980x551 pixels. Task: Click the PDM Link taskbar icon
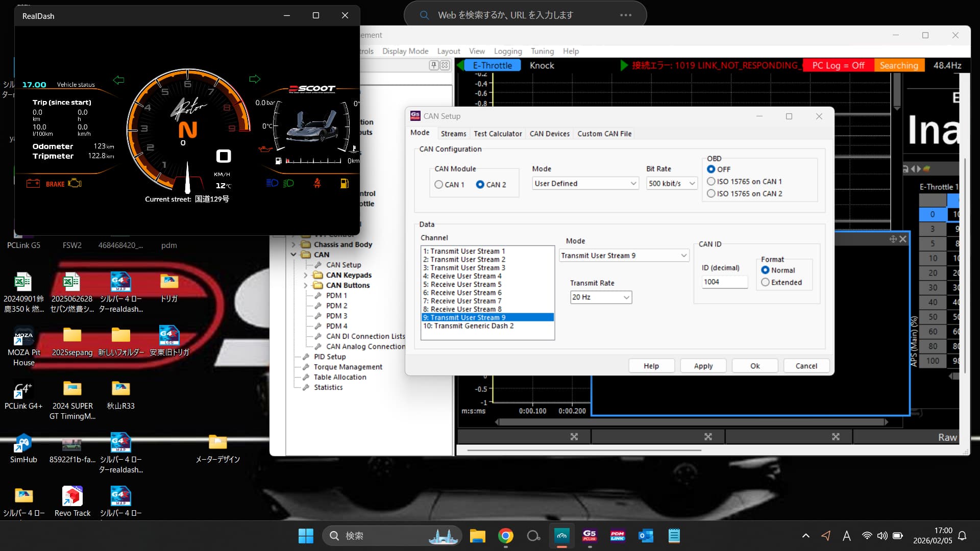click(618, 536)
